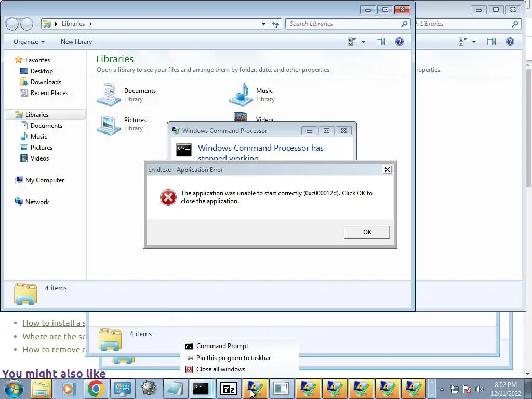The height and width of the screenshot is (399, 532).
Task: Expand the arrow after Libraries in the breadcrumb
Action: tap(90, 24)
